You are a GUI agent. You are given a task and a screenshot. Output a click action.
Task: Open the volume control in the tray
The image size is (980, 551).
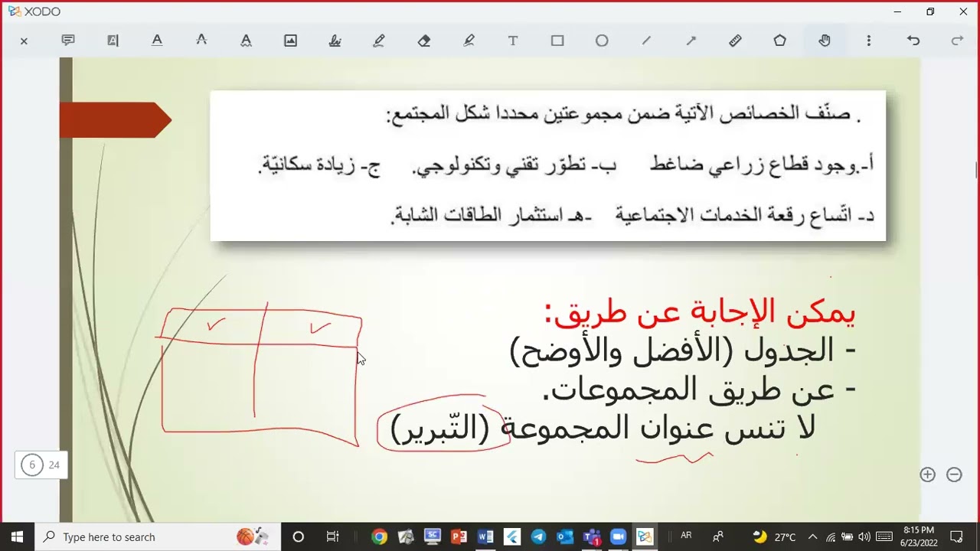(x=864, y=536)
